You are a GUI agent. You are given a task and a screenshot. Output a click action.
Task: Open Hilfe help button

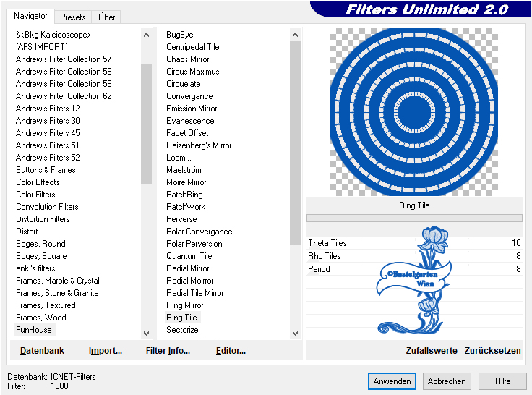click(502, 381)
